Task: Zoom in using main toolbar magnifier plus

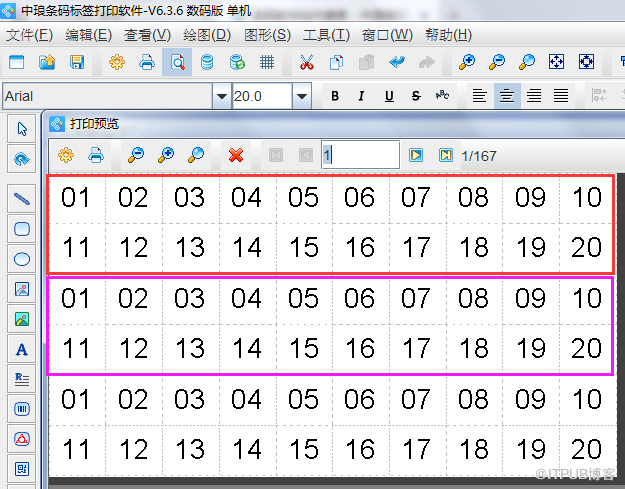Action: click(x=467, y=62)
